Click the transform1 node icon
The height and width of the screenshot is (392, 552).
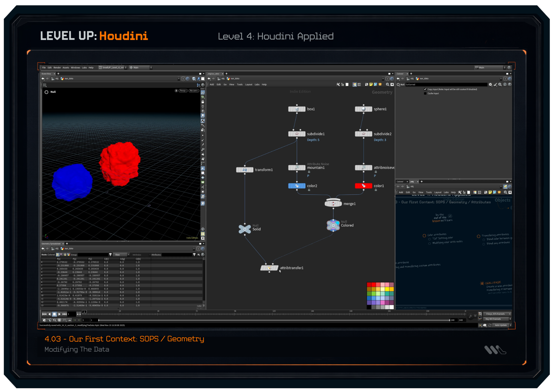[245, 170]
